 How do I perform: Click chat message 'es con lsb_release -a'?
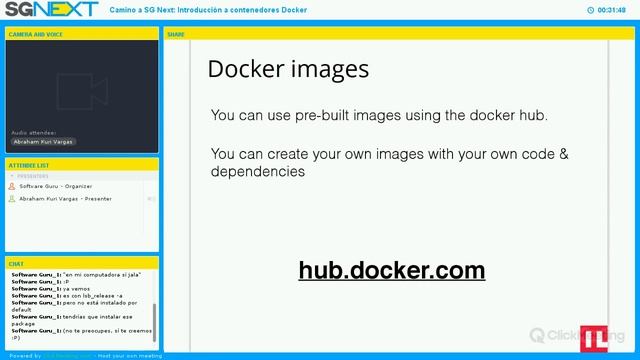click(x=67, y=296)
